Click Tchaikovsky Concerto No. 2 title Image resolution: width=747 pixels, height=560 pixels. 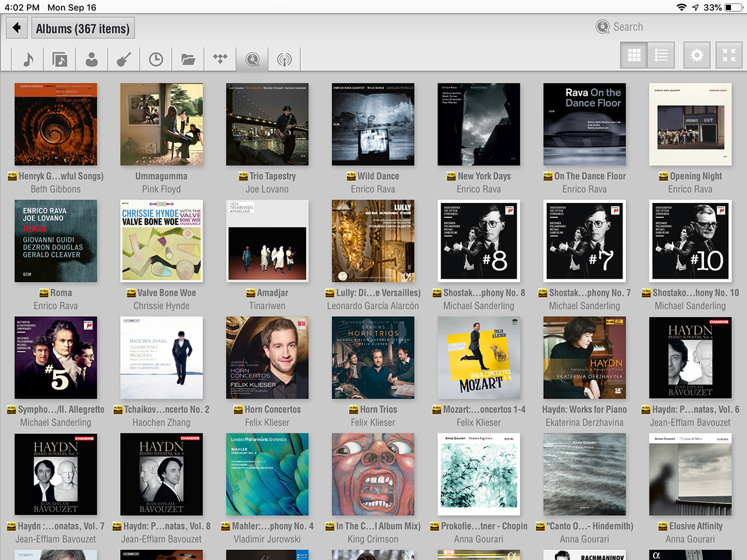click(x=167, y=409)
